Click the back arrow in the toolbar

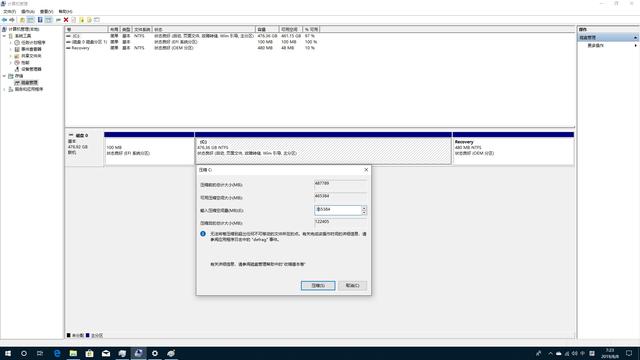(x=4, y=20)
